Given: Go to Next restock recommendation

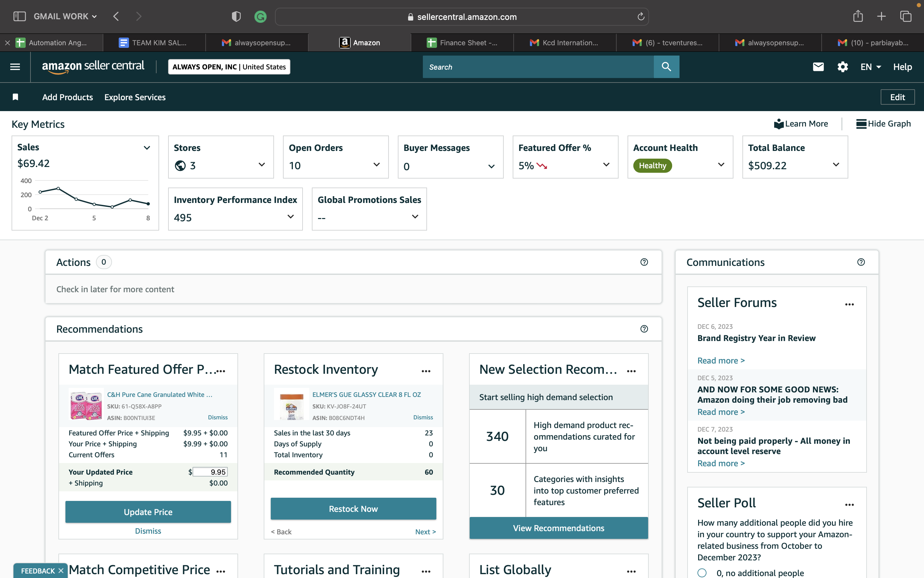Looking at the screenshot, I should (x=425, y=532).
